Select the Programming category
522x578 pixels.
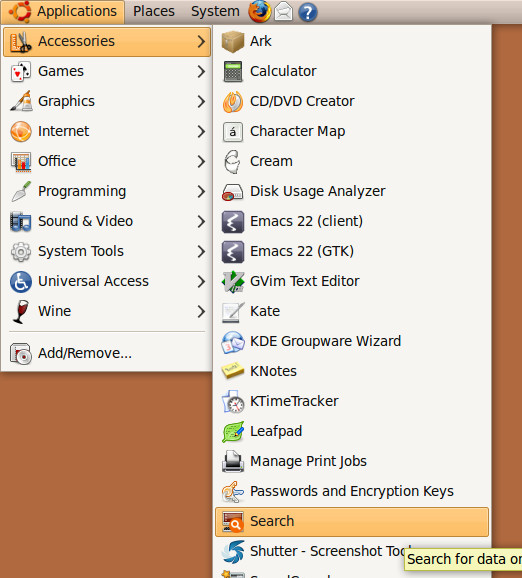pos(107,192)
